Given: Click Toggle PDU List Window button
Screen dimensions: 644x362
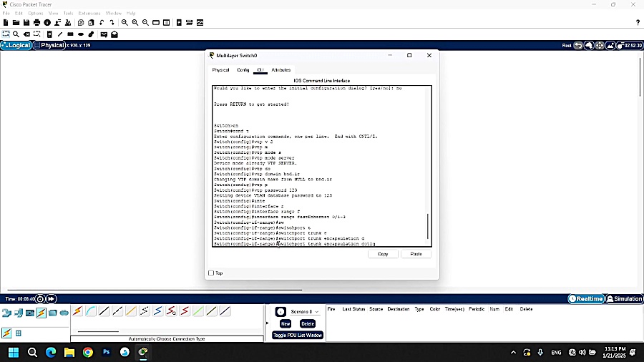Looking at the screenshot, I should 298,336.
